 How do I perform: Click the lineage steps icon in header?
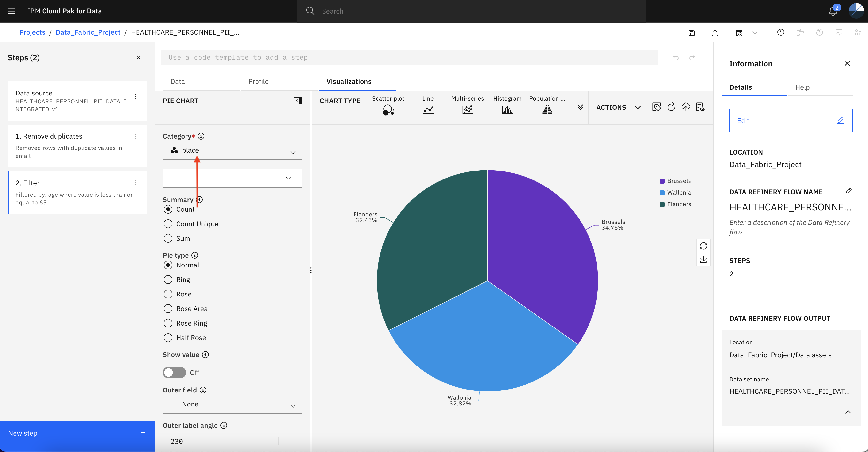[x=800, y=32]
